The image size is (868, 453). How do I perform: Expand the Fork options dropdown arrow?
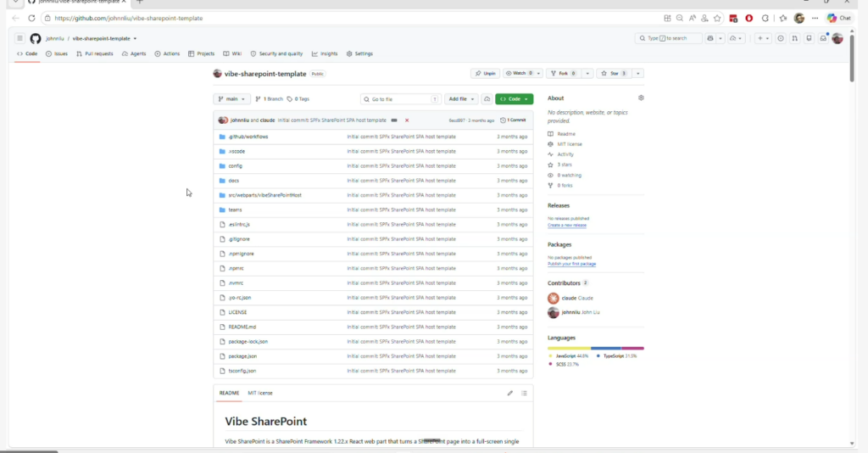coord(587,73)
